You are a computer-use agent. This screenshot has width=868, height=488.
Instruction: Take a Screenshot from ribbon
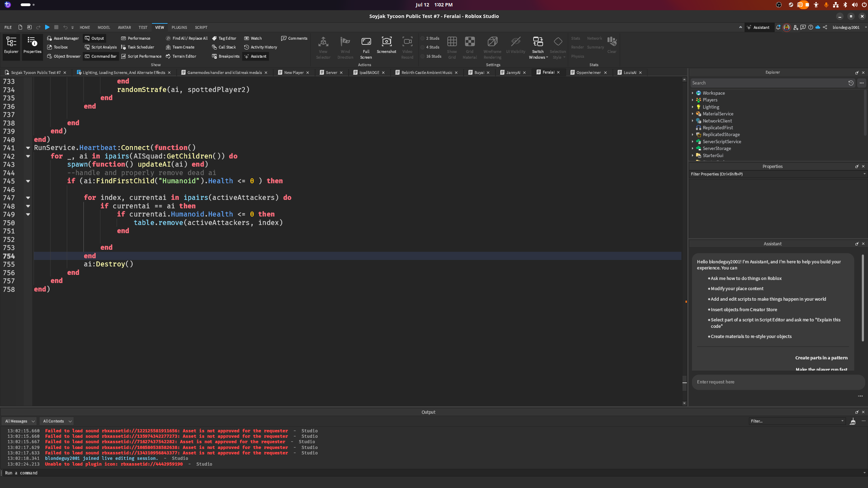point(386,45)
